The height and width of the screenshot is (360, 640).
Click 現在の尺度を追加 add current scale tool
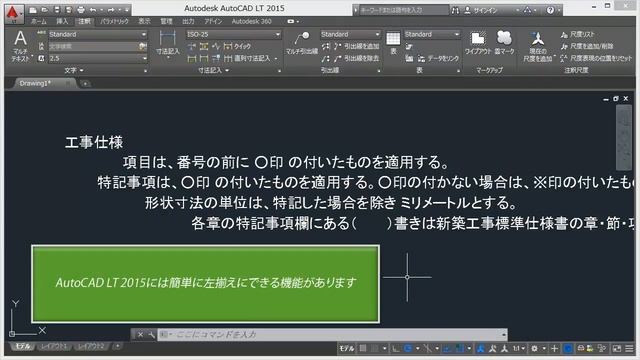[538, 46]
